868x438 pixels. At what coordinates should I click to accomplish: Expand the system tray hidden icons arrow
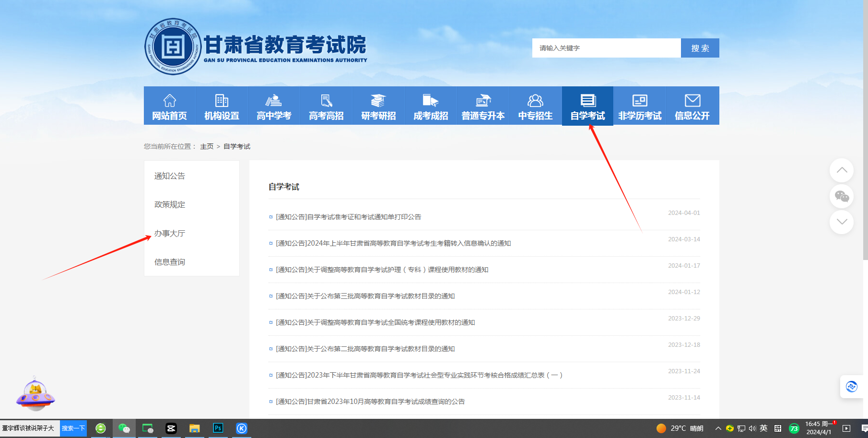coord(718,428)
